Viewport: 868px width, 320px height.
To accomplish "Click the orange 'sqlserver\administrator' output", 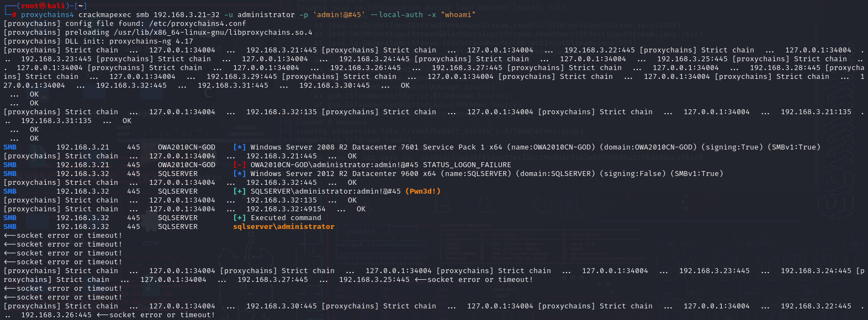I will click(x=283, y=227).
